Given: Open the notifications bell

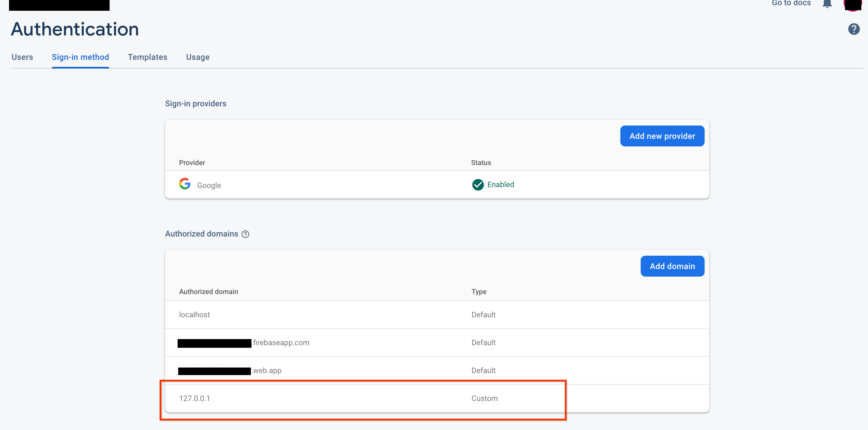Looking at the screenshot, I should pyautogui.click(x=827, y=4).
